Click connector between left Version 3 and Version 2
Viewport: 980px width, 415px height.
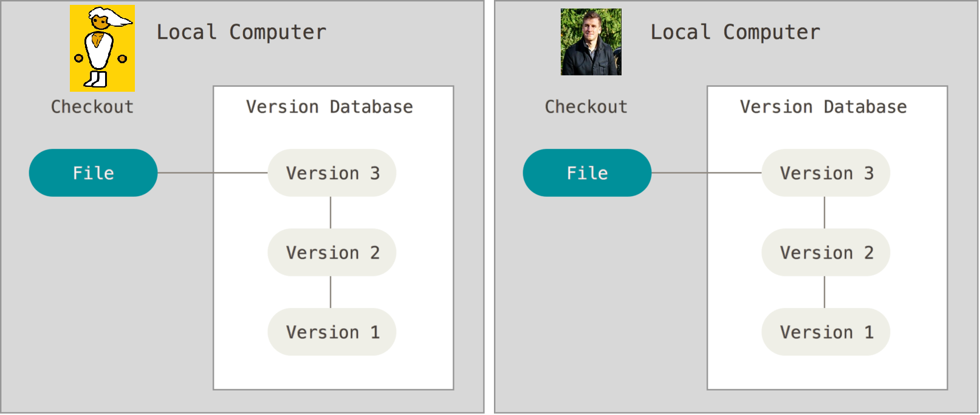[x=331, y=213]
